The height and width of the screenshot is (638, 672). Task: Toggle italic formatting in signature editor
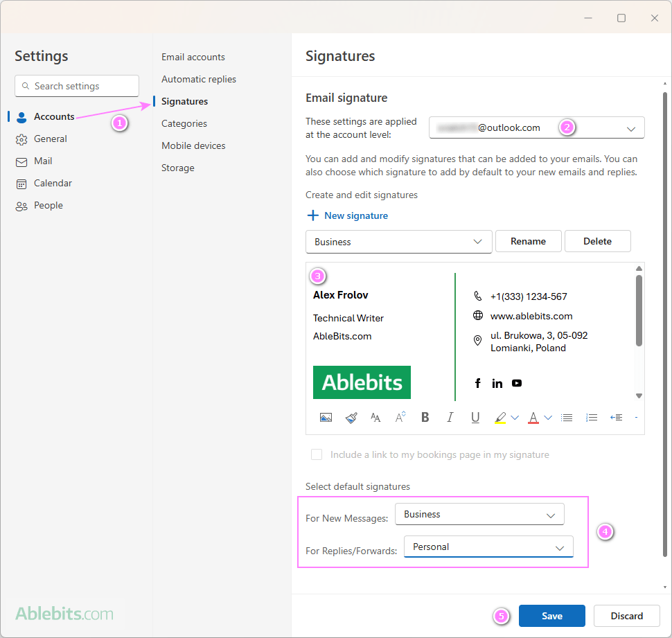(x=450, y=417)
